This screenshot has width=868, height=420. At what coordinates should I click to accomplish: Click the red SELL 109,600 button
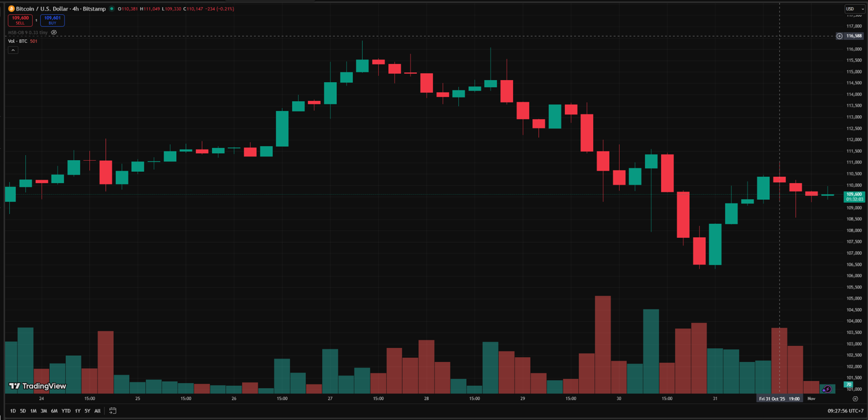(20, 21)
